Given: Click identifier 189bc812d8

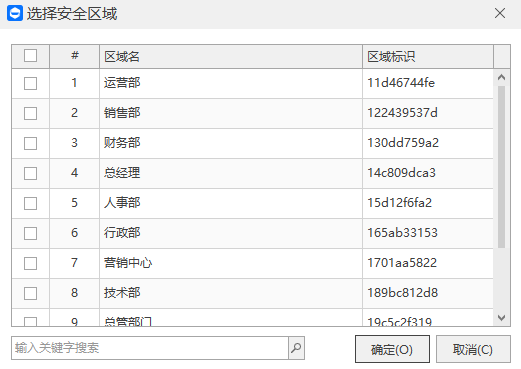Looking at the screenshot, I should pos(402,293).
